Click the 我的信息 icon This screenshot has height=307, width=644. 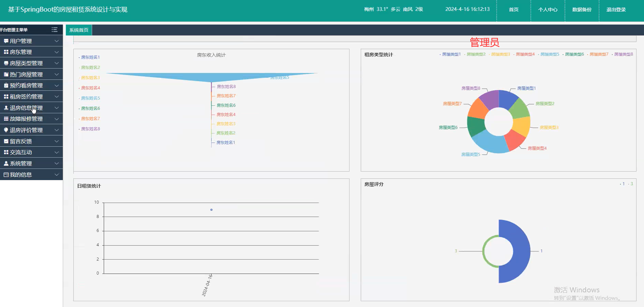[6, 175]
